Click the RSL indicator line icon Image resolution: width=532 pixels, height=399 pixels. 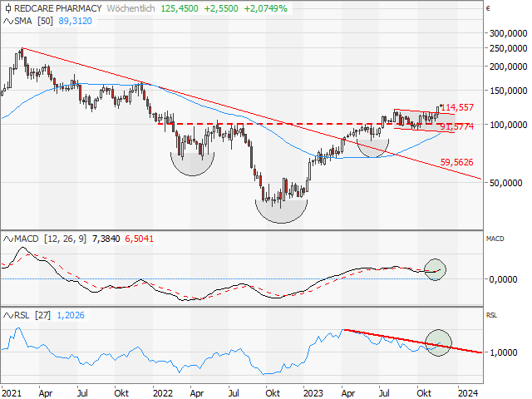pos(8,316)
